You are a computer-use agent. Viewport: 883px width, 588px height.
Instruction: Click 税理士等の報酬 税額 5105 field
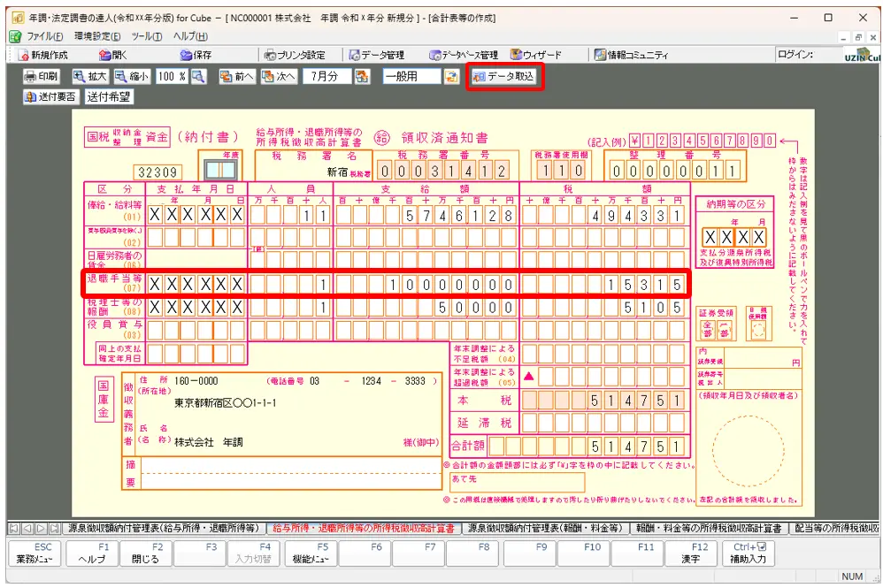coord(603,308)
